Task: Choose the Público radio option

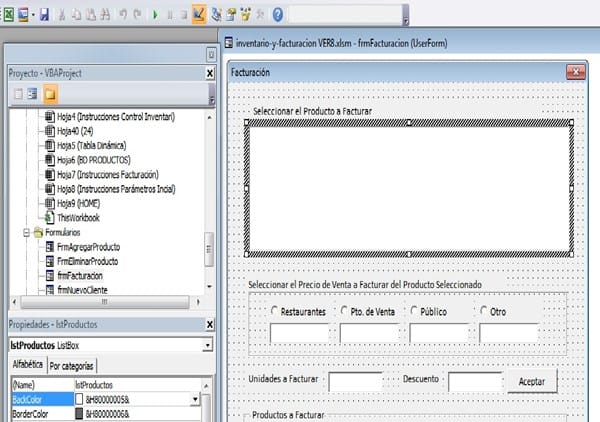Action: click(414, 312)
